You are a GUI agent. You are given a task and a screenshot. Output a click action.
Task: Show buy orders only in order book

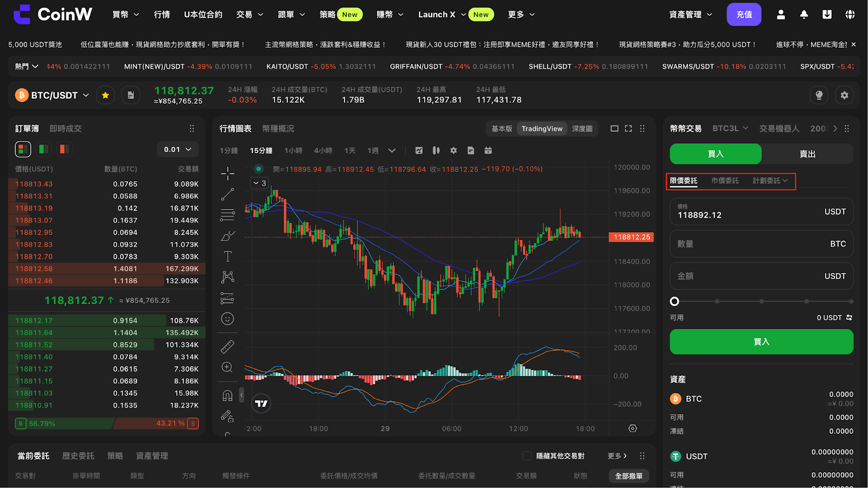(x=43, y=149)
